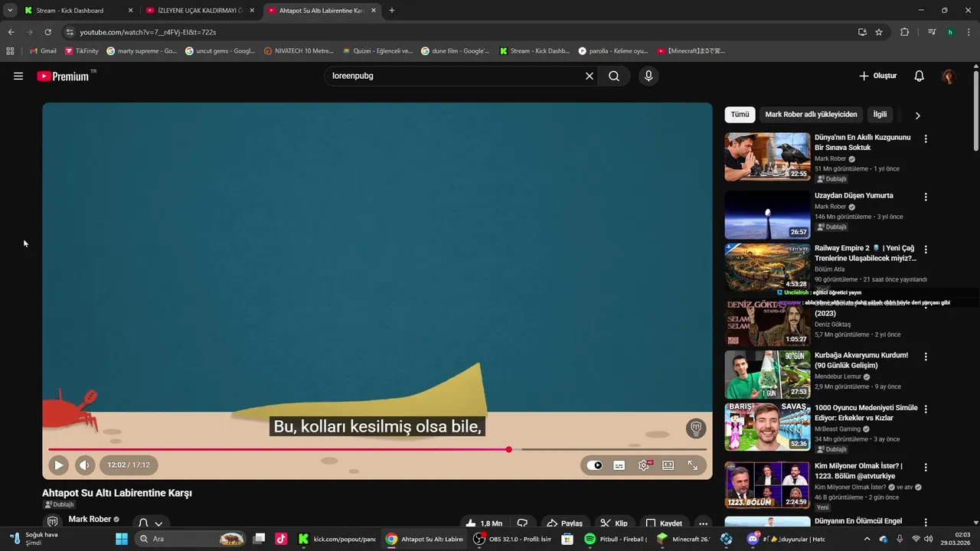This screenshot has height=551, width=980.
Task: Toggle autoplay switch in player
Action: point(594,465)
